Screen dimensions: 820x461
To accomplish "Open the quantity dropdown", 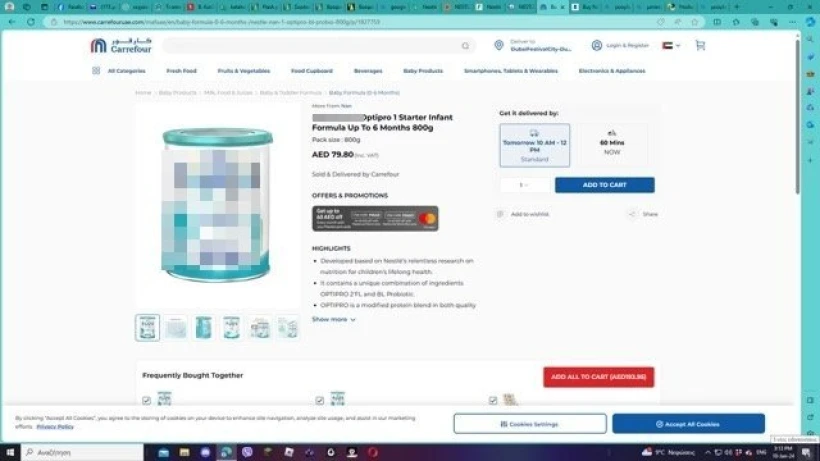I will tap(522, 185).
